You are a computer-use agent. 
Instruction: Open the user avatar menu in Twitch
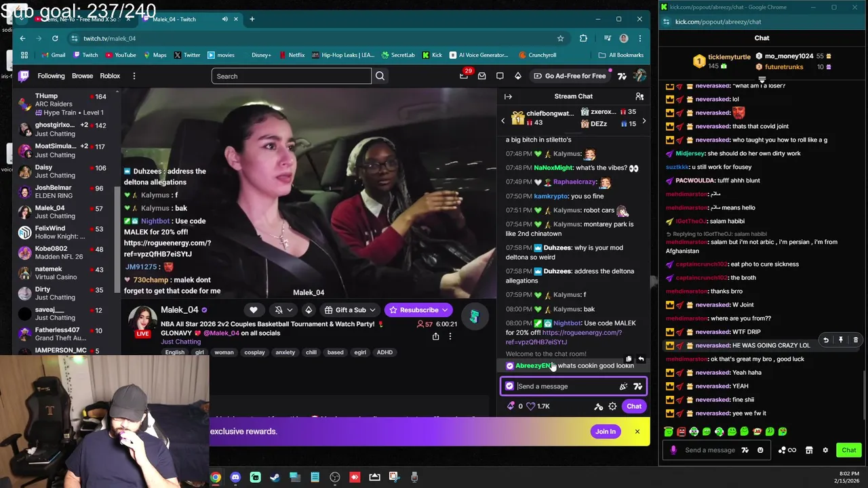(x=639, y=76)
